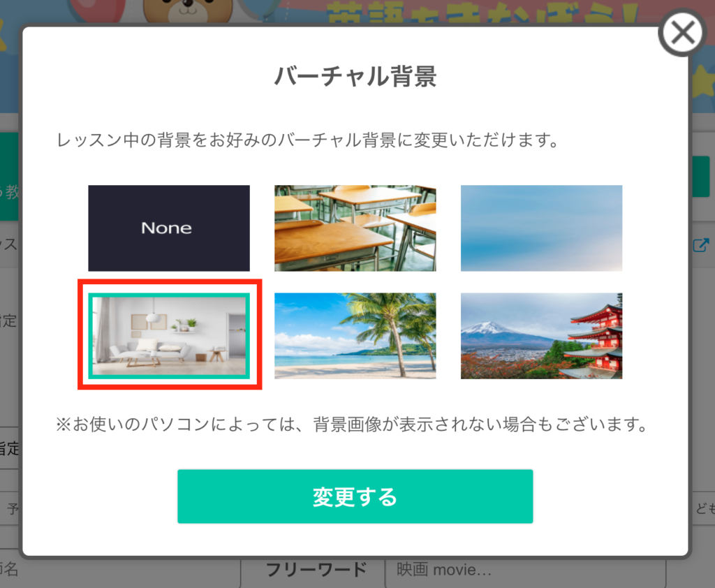Choose the classroom desks background
Screen dimensions: 715x588
(x=355, y=228)
